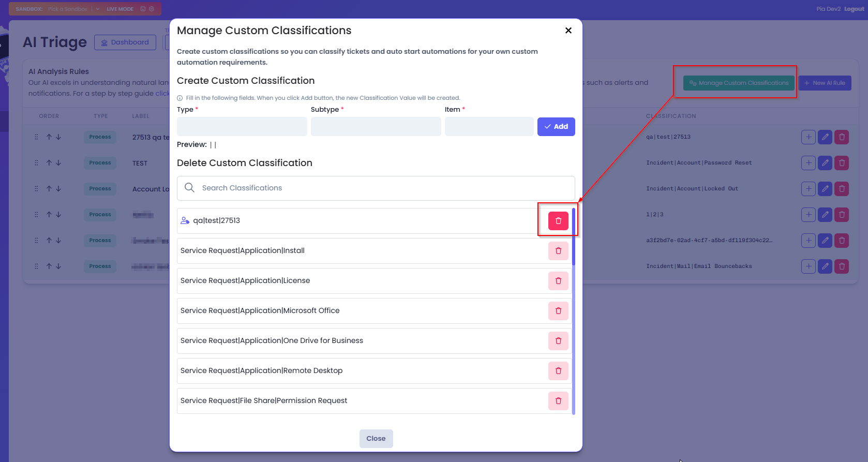
Task: Click the Item input field
Action: click(x=489, y=127)
